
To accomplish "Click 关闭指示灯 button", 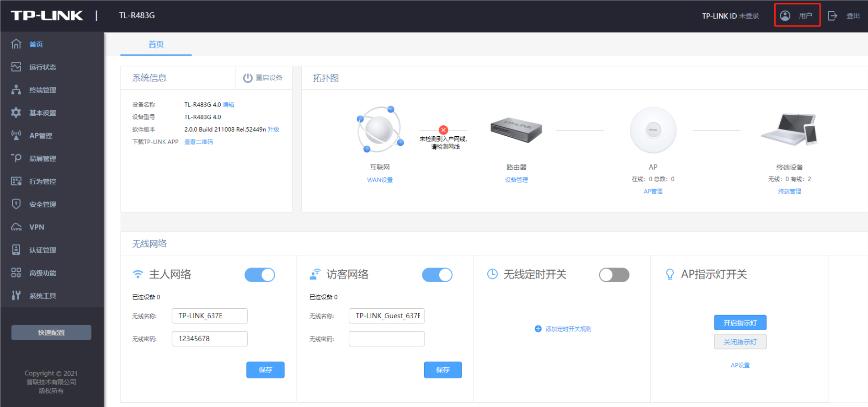I will point(740,342).
